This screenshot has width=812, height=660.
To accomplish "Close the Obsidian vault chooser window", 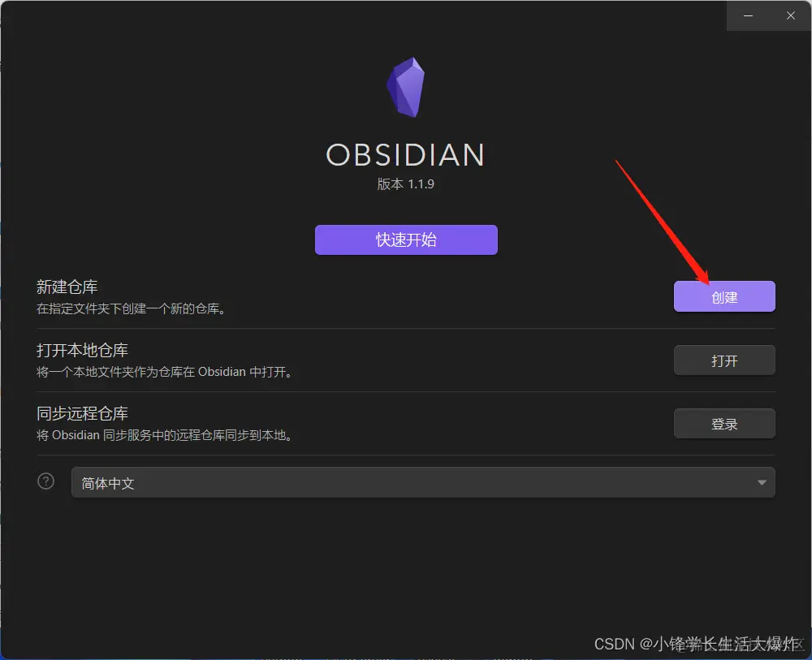I will pos(790,15).
